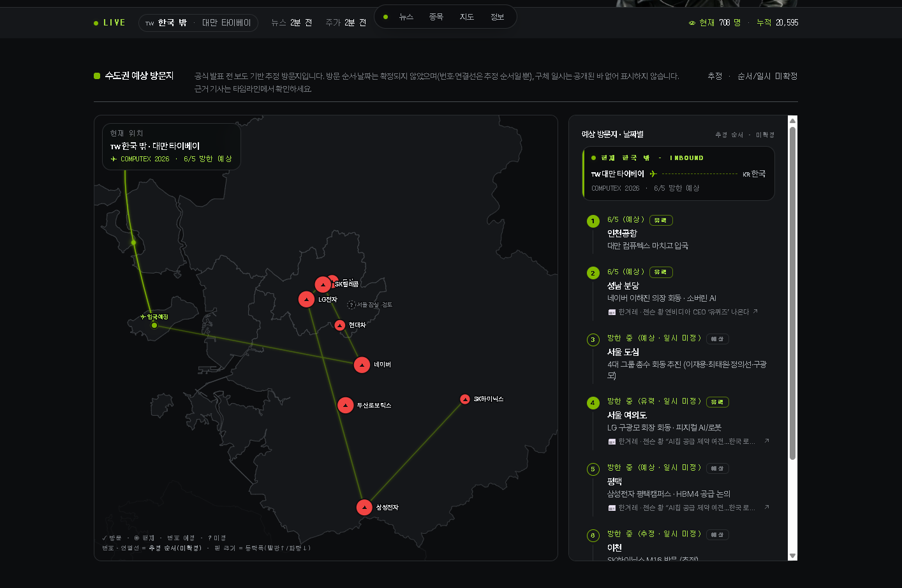Select the 삼성전자 map pin
902x588 pixels.
pos(364,507)
